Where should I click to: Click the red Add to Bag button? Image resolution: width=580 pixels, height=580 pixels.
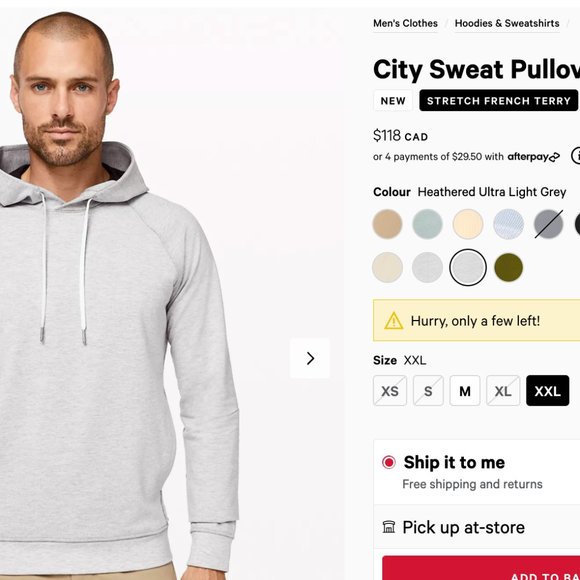click(x=481, y=568)
